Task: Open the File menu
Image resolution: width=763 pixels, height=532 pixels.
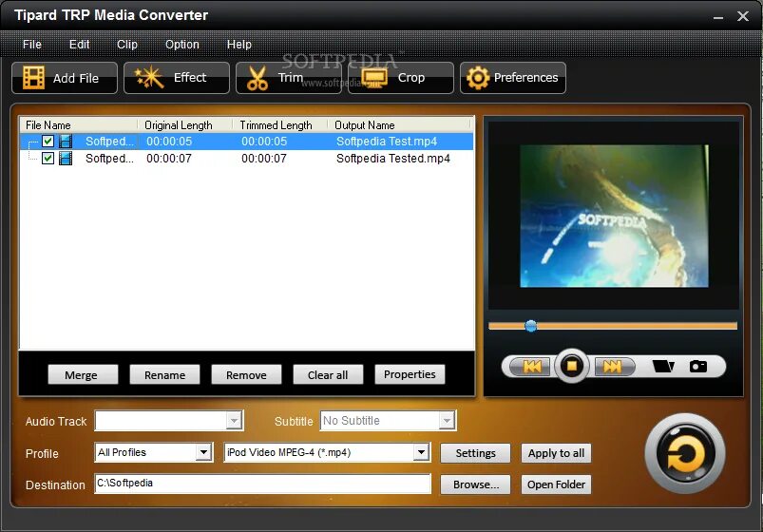Action: point(32,45)
